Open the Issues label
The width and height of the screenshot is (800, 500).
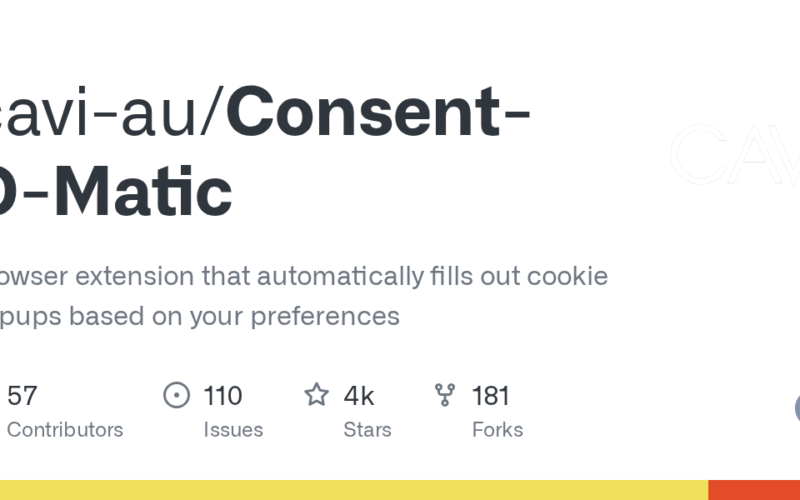point(233,430)
